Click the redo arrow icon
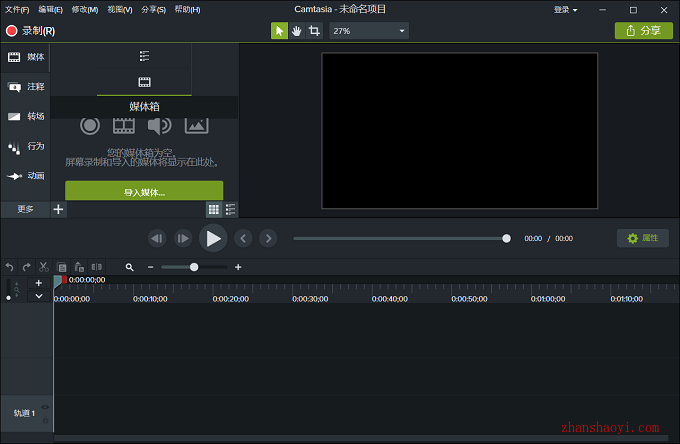680x444 pixels. [26, 267]
